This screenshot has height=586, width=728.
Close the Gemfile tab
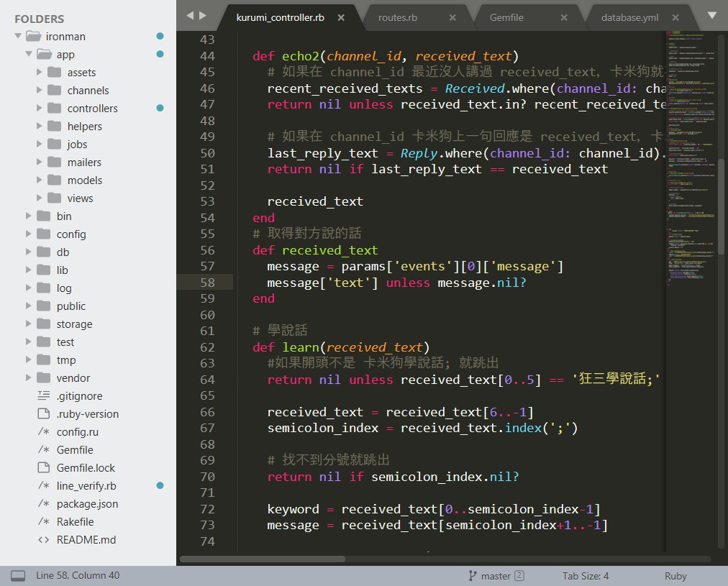(x=564, y=18)
